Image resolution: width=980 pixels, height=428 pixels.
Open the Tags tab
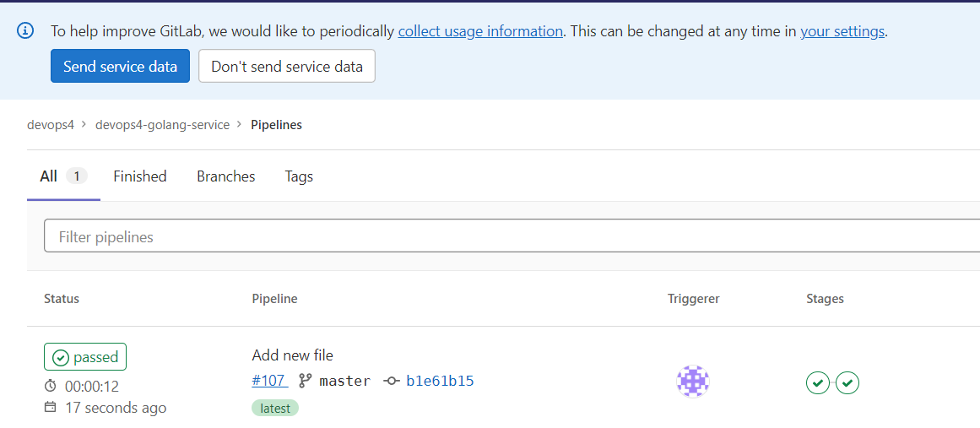(299, 176)
